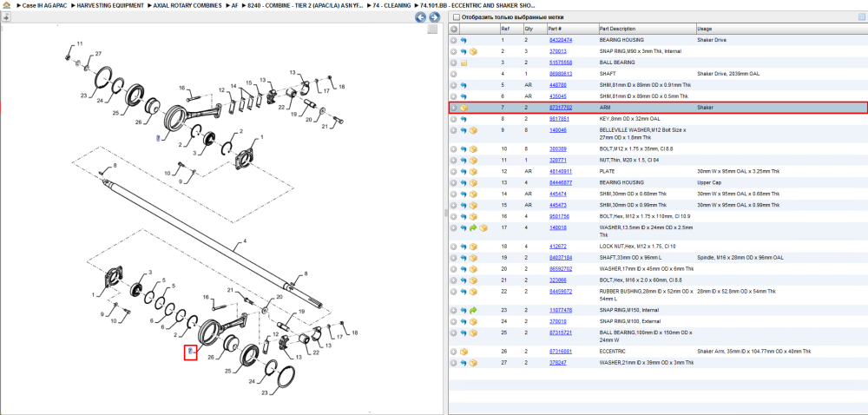
Task: Click box icon on ECCENTRIC ref 26 row
Action: click(464, 352)
